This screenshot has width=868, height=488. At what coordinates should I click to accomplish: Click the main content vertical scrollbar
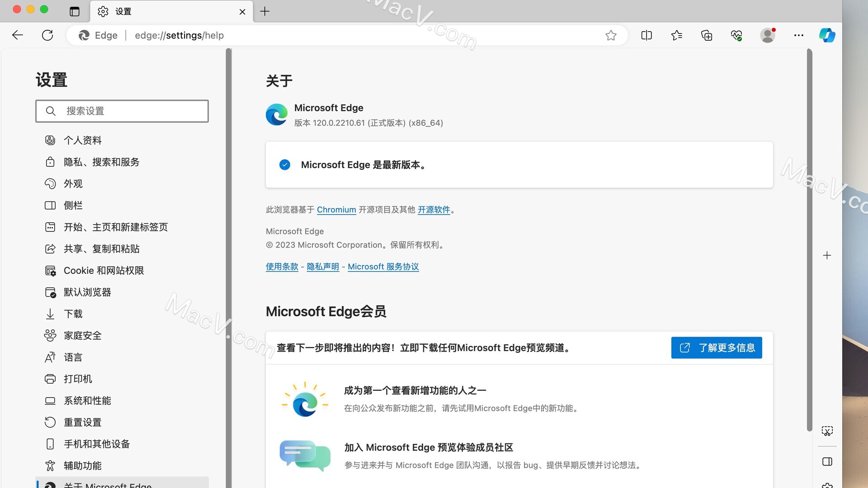coord(809,239)
